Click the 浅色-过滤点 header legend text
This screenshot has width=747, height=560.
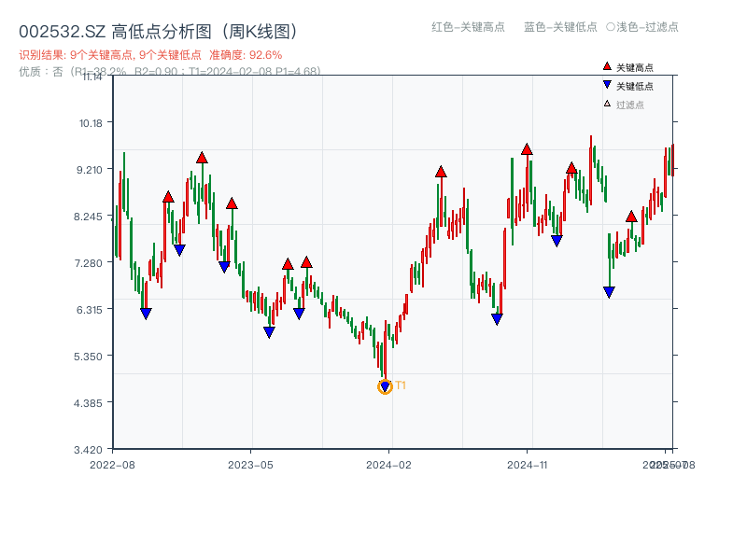click(x=642, y=27)
